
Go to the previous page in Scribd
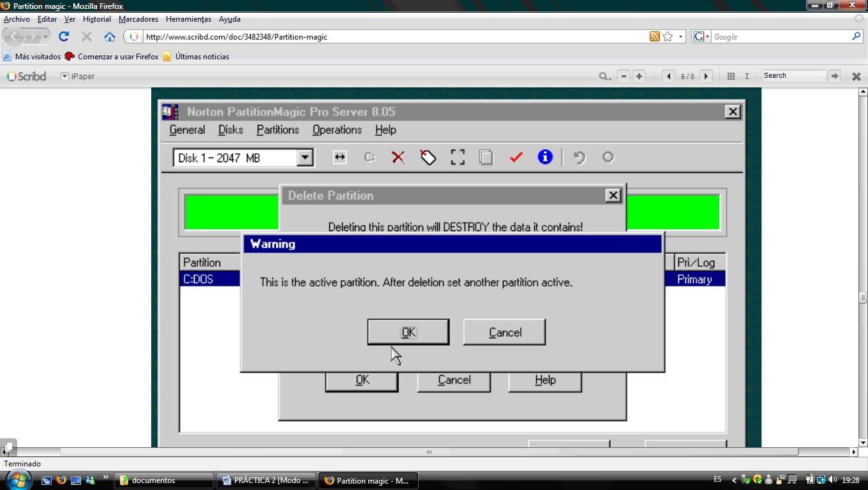click(x=668, y=76)
